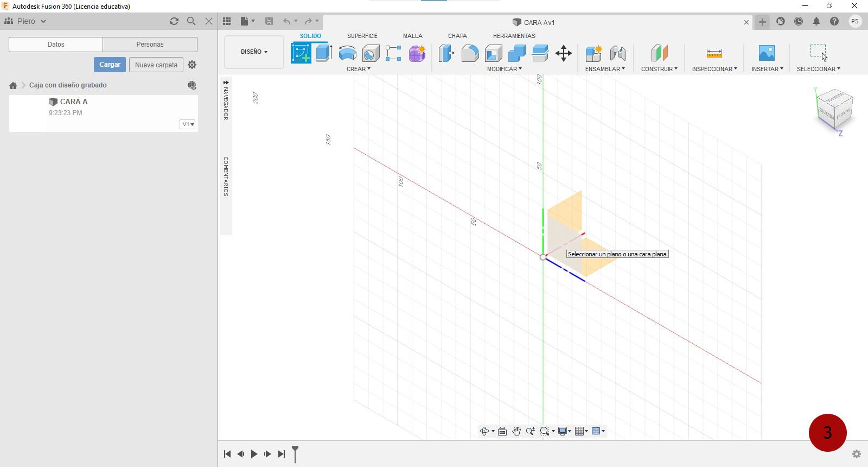Click the ViewCube orientation widget
This screenshot has height=467, width=868.
[x=835, y=109]
